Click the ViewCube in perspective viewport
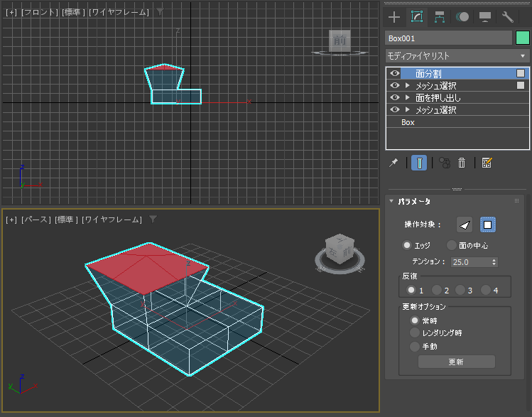532x417 pixels. [x=340, y=249]
